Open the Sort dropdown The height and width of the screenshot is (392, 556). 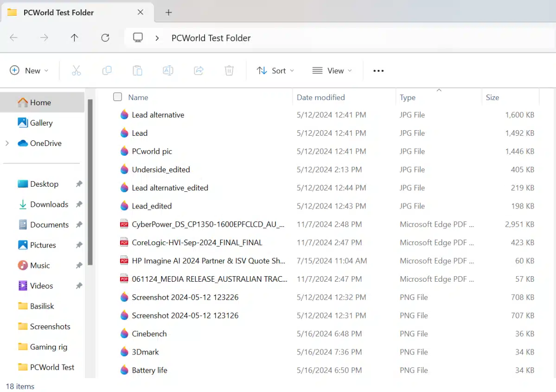tap(275, 70)
